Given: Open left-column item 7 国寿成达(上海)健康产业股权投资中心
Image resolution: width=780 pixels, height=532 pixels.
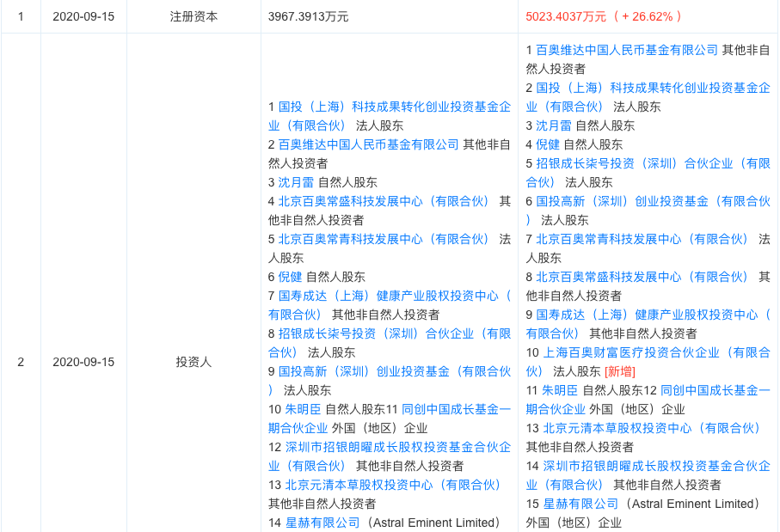Looking at the screenshot, I should (394, 296).
